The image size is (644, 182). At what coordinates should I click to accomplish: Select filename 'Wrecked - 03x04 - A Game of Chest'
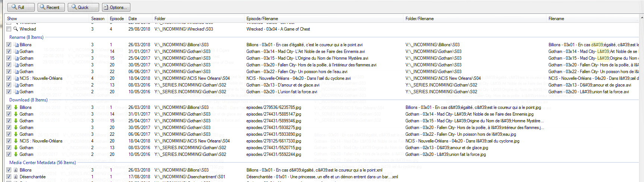tap(278, 29)
